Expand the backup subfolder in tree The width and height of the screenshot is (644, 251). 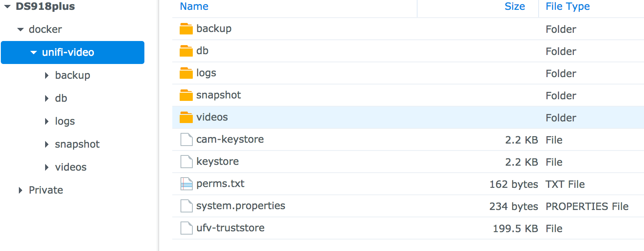pos(47,75)
